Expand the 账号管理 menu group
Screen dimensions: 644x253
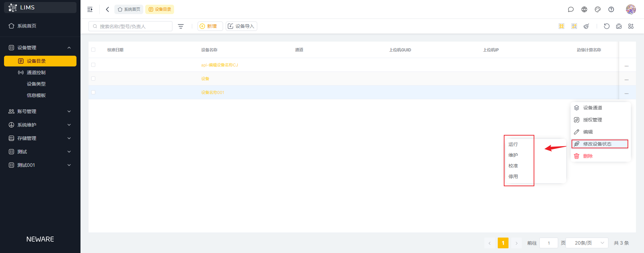(40, 111)
